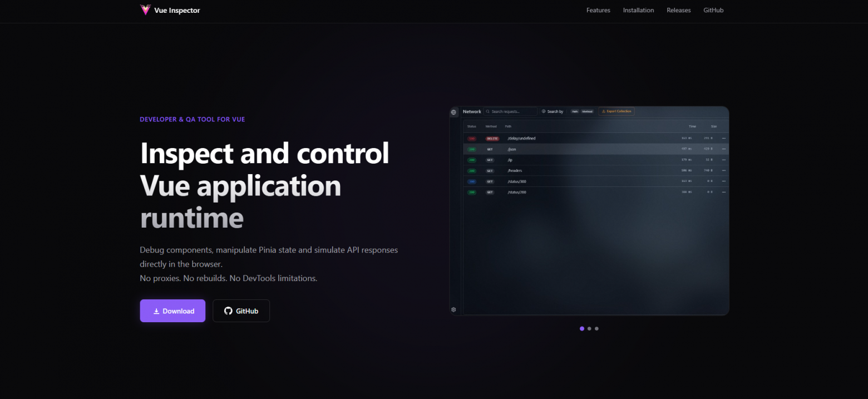Screen dimensions: 868x399
Task: Go to the Installation section
Action: point(638,11)
